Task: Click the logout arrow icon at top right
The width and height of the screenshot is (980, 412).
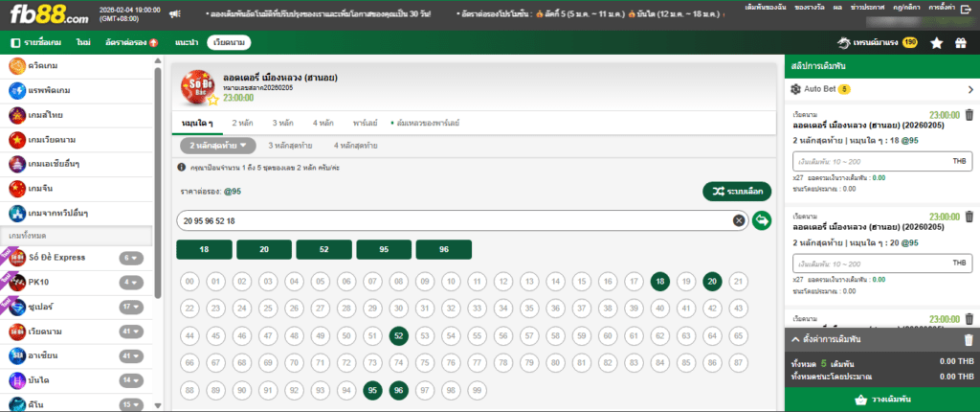Action: click(965, 8)
